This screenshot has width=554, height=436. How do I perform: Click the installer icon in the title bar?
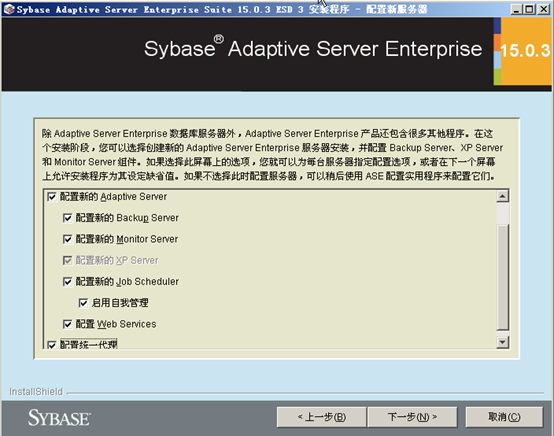(x=9, y=9)
